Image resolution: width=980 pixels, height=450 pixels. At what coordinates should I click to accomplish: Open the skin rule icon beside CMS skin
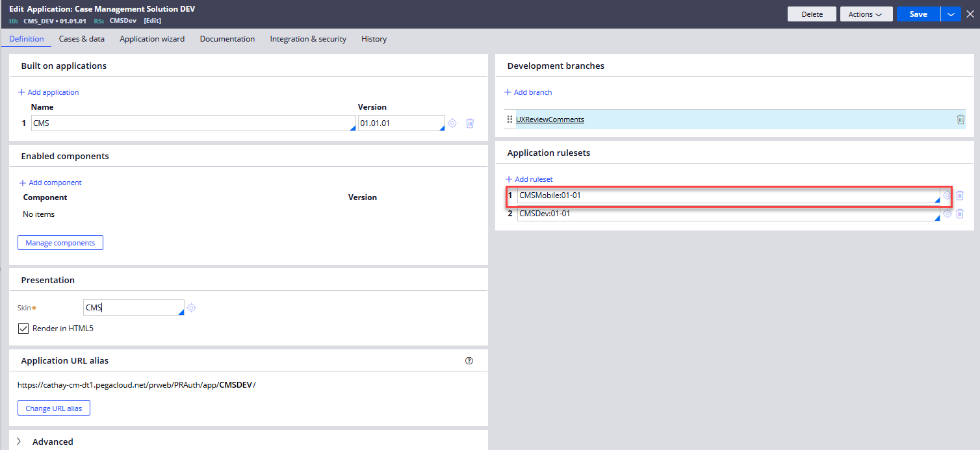pyautogui.click(x=191, y=308)
